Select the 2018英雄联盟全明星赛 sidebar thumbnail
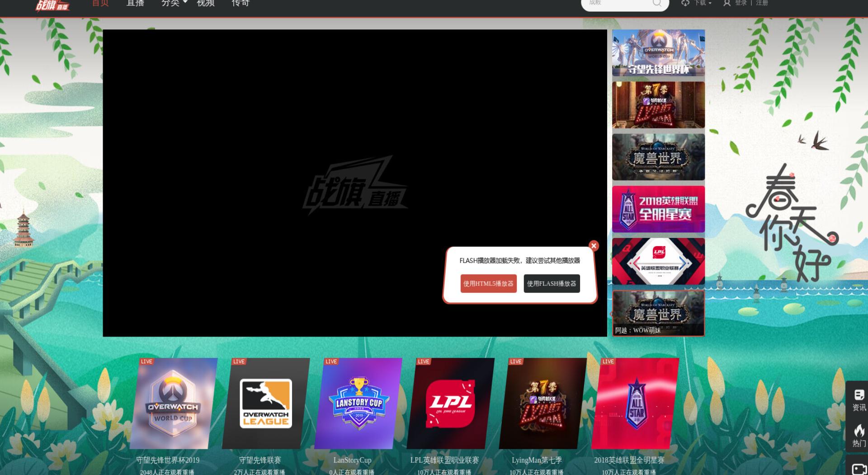The image size is (868, 475). (x=658, y=209)
